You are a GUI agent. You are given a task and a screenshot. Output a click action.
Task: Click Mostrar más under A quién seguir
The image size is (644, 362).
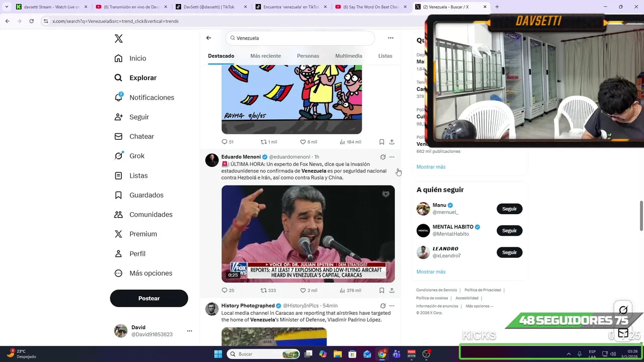tap(431, 272)
